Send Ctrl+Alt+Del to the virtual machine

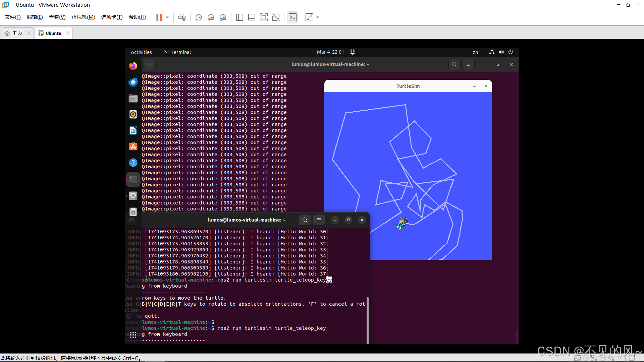coord(181,17)
